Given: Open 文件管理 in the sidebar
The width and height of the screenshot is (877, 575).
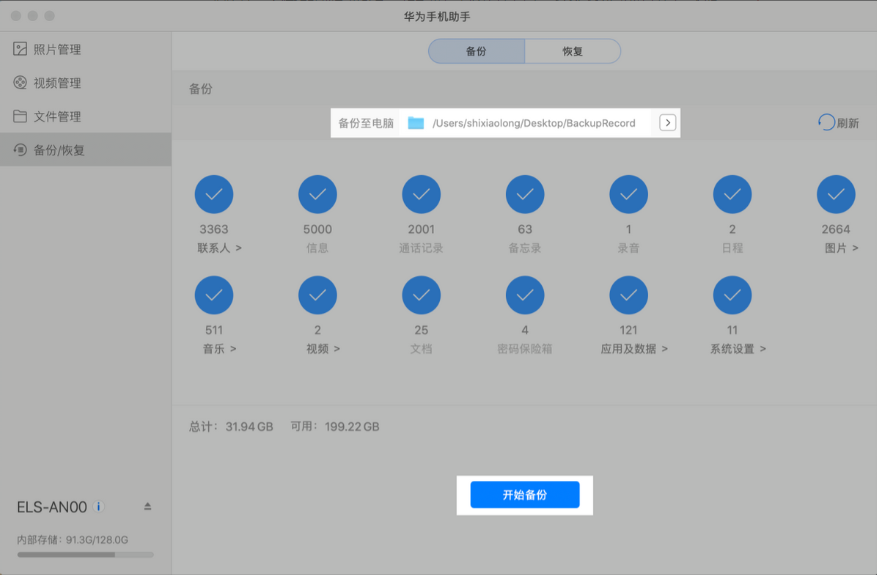Looking at the screenshot, I should [x=86, y=116].
